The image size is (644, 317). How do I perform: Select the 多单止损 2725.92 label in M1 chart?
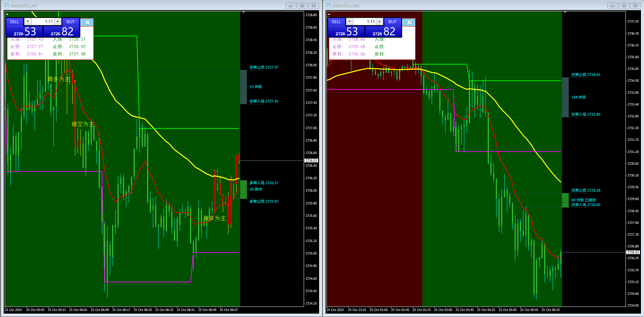coord(264,201)
